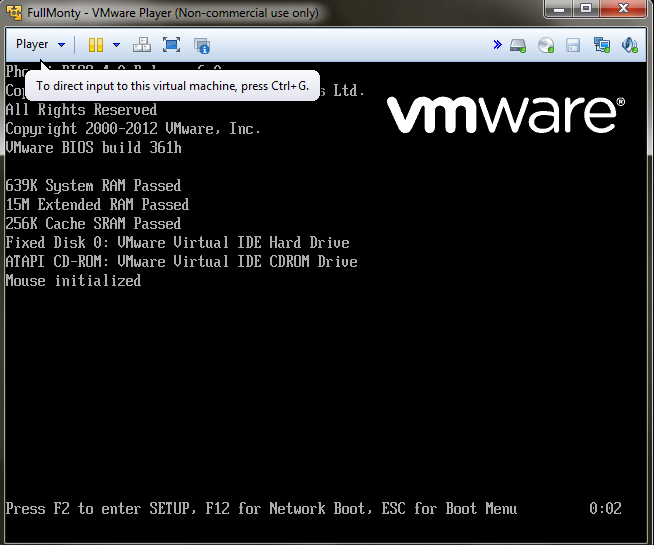Click 'Mouse initialized' line in console
Image resolution: width=654 pixels, height=545 pixels.
(x=73, y=281)
